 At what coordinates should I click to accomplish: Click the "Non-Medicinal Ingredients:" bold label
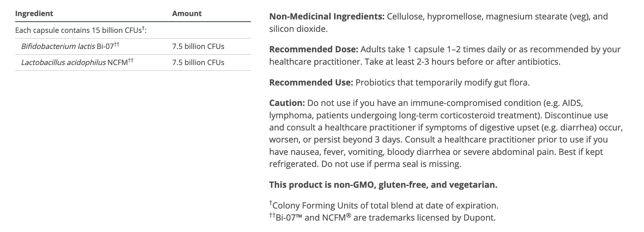click(x=327, y=16)
